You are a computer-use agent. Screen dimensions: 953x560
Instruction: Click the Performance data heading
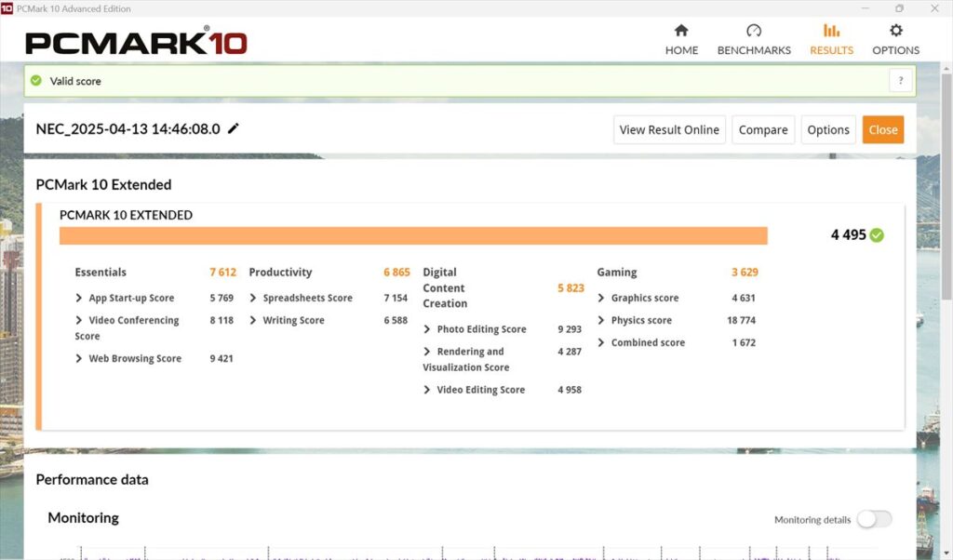pos(92,479)
